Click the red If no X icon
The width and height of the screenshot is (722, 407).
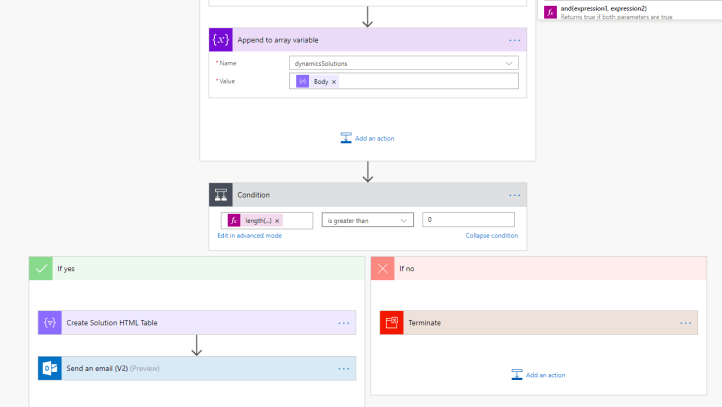coord(383,268)
